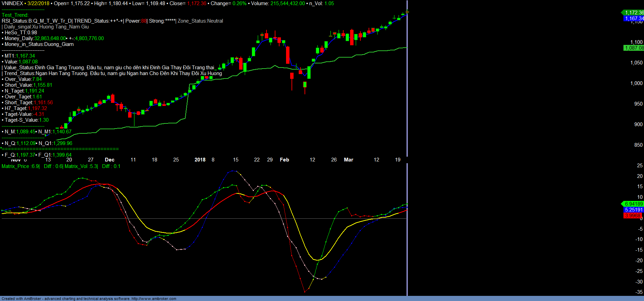
Task: Click the 3/22/2018 date in the header
Action: point(38,3)
